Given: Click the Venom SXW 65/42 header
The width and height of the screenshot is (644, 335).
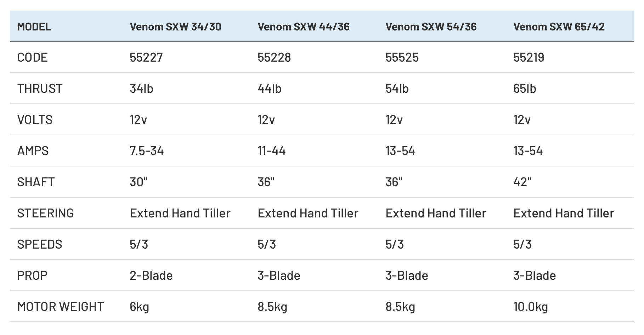Looking at the screenshot, I should click(559, 27).
